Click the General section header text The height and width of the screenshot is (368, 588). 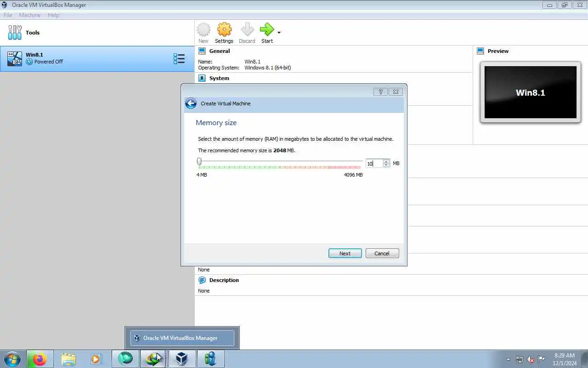pos(220,51)
